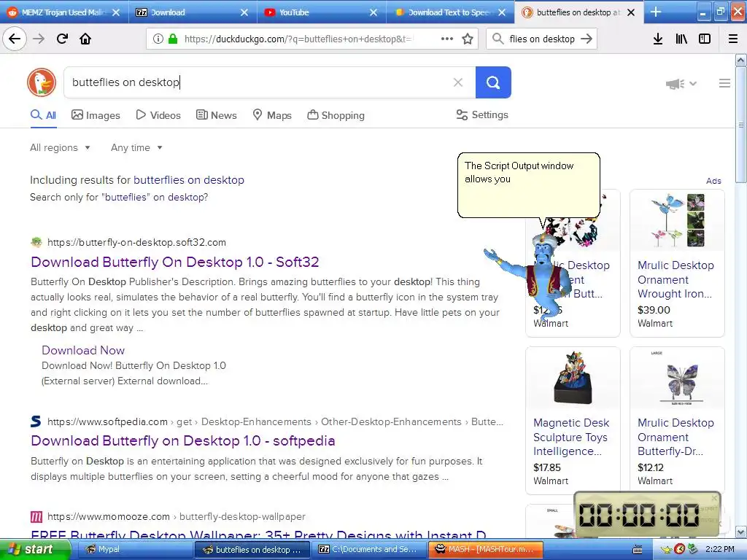Open the Windows start menu

(35, 550)
